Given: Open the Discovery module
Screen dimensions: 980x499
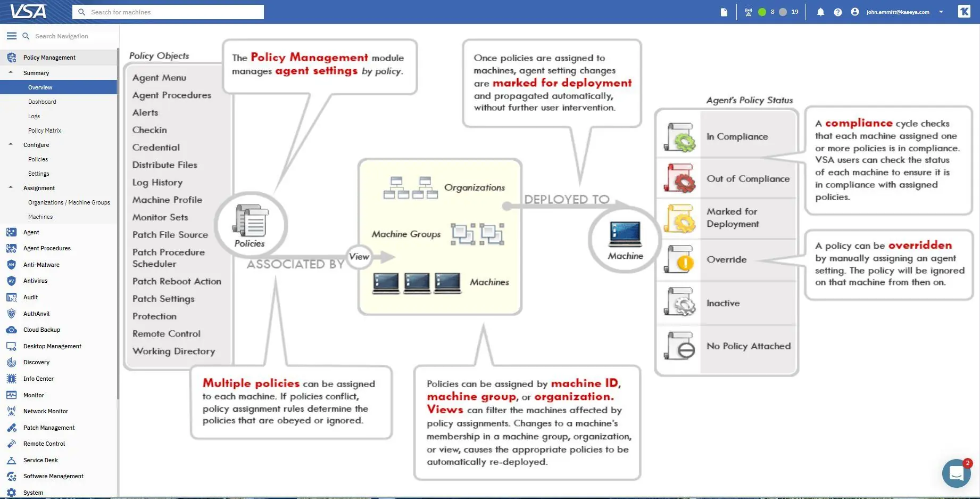Looking at the screenshot, I should tap(36, 362).
